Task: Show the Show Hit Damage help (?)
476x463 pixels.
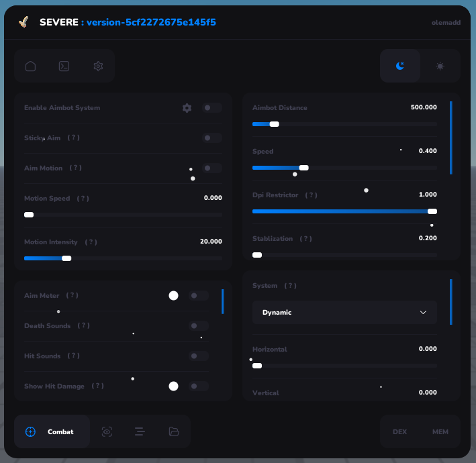Action: [98, 386]
